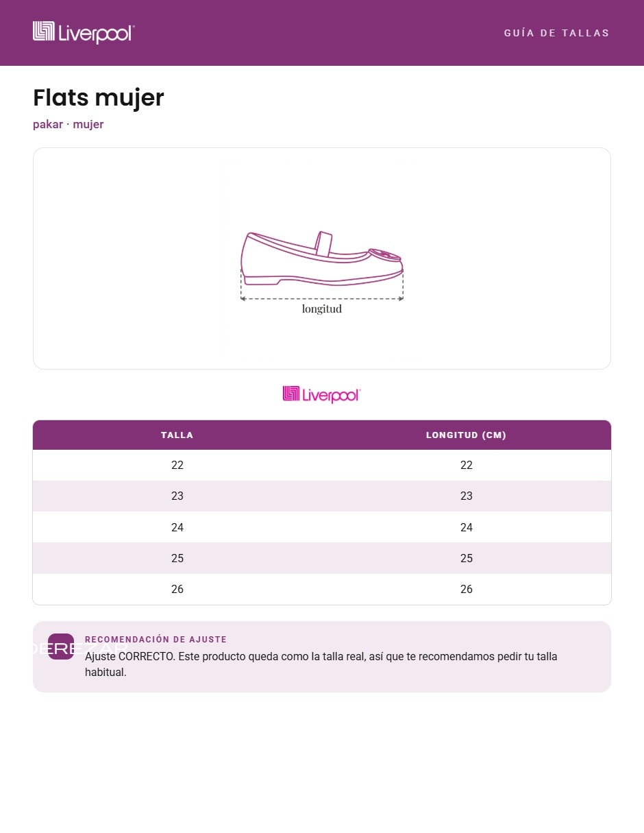644x833 pixels.
Task: Select talla 25 cell in table
Action: click(x=177, y=558)
